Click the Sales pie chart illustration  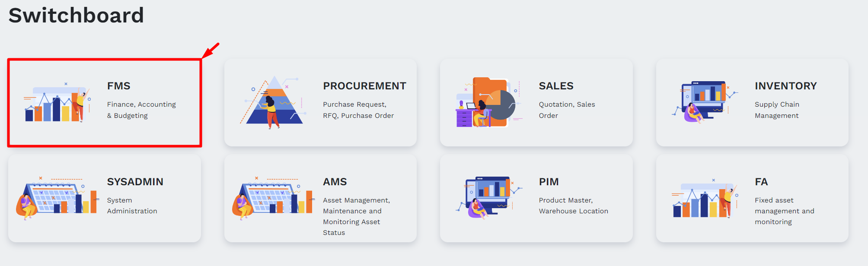(x=488, y=104)
